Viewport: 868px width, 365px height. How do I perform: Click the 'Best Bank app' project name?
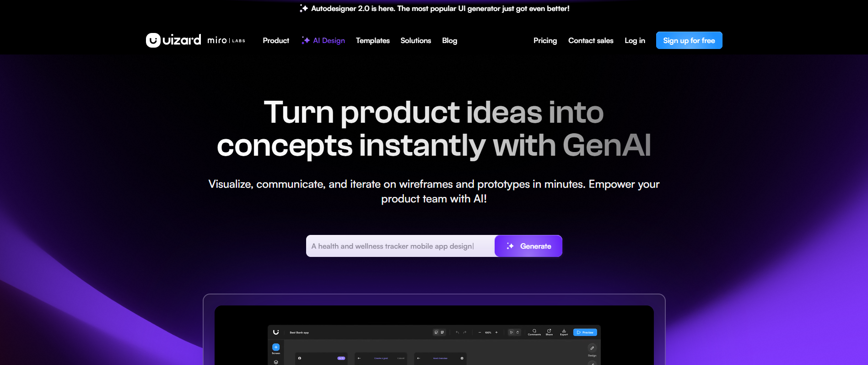pyautogui.click(x=299, y=332)
